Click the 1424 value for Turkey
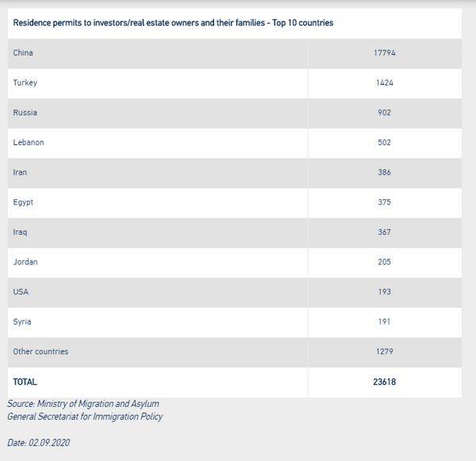The height and width of the screenshot is (461, 476). pos(384,83)
